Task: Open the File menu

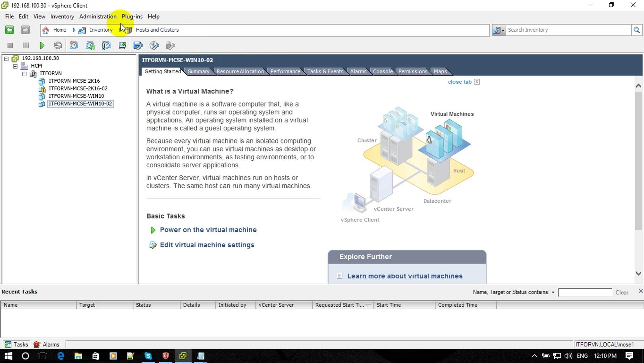Action: (9, 16)
